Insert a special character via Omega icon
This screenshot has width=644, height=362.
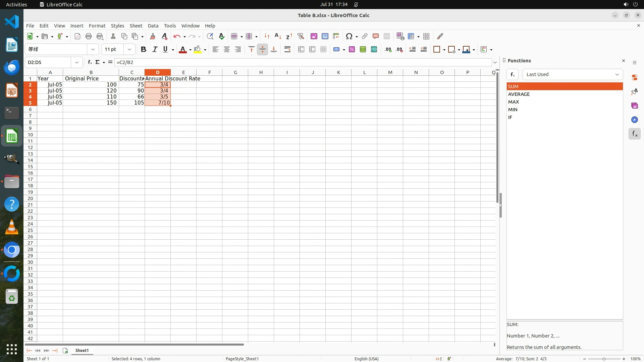(x=349, y=36)
